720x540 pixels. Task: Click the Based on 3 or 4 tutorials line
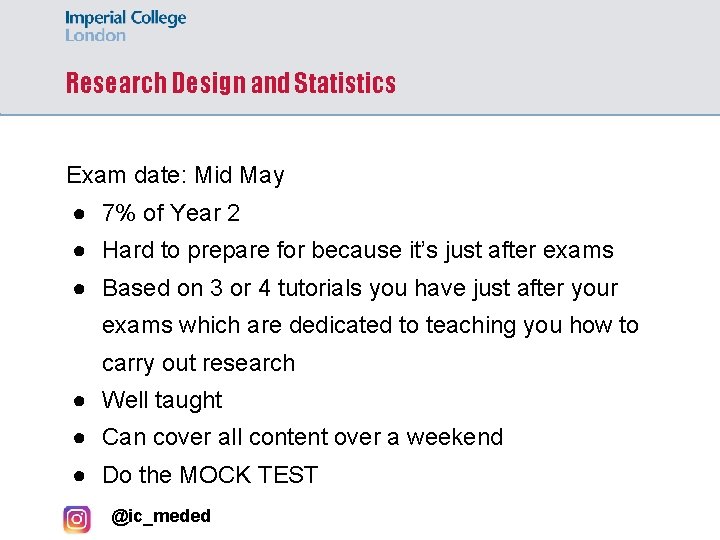point(360,288)
